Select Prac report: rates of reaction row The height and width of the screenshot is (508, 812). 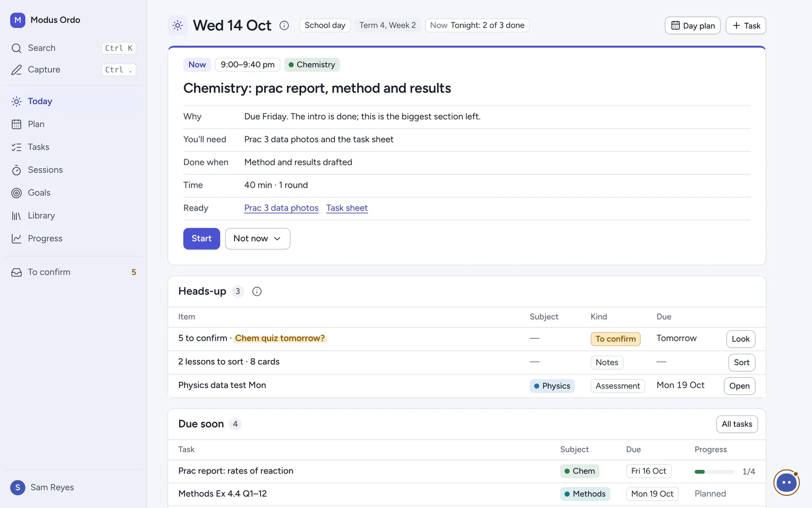(466, 471)
